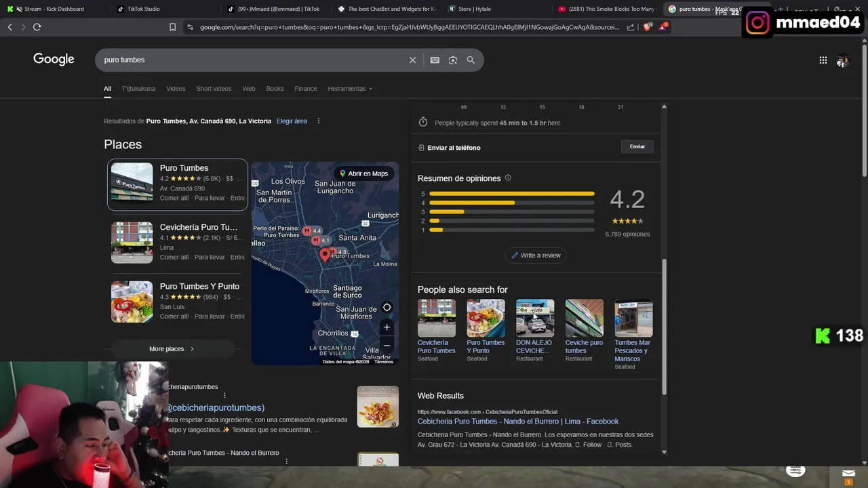Click the food image beside cebicheriapurotumbes result
868x488 pixels.
point(378,407)
